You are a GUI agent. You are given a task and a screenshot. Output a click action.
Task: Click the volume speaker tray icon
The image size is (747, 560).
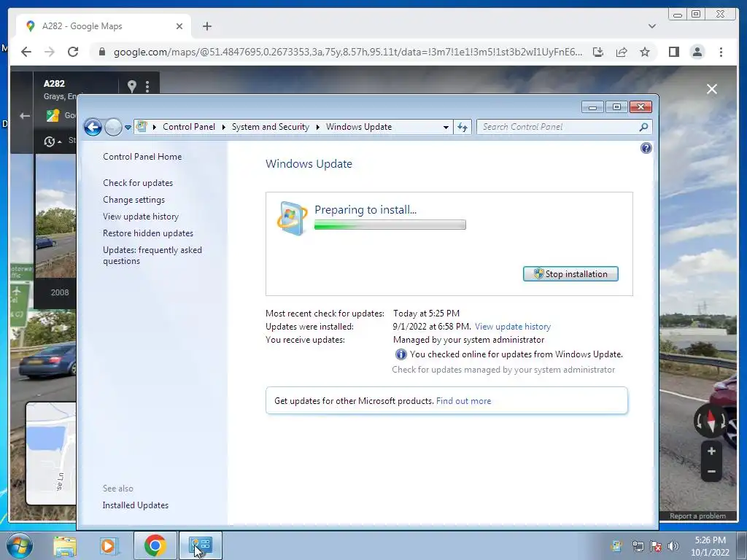tap(673, 546)
